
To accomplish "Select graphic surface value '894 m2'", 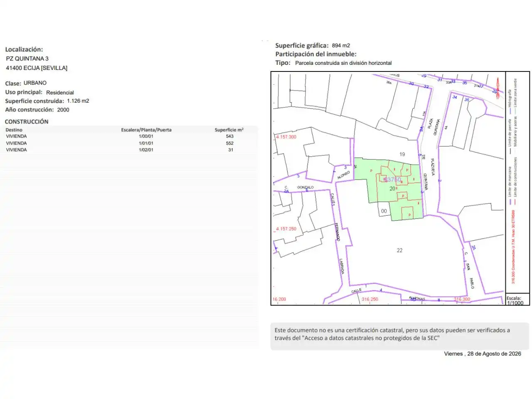I will pyautogui.click(x=341, y=46).
